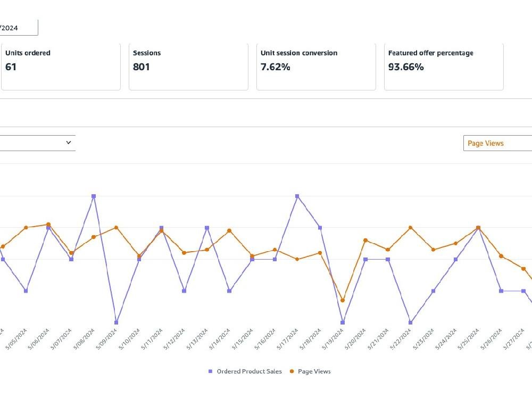Select the Units ordered summary card
This screenshot has height=399, width=532.
tap(61, 66)
